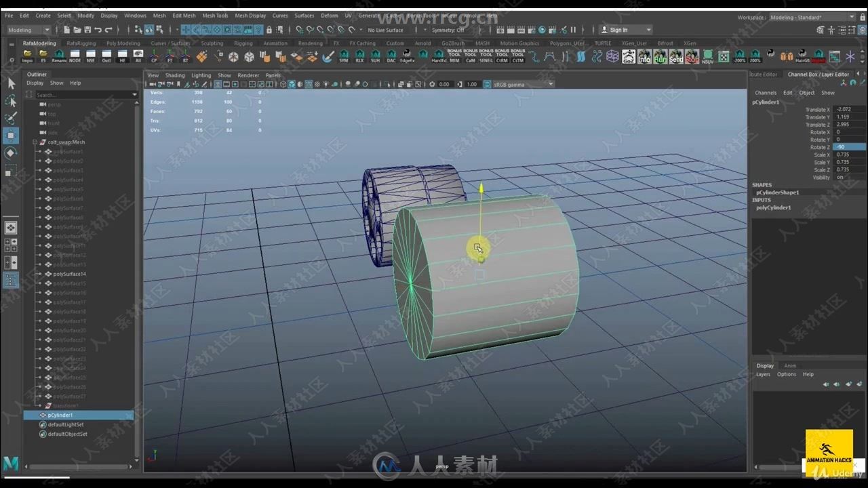Screen dimensions: 868x488
Task: Click the Send shelf icon
Action: click(x=676, y=56)
